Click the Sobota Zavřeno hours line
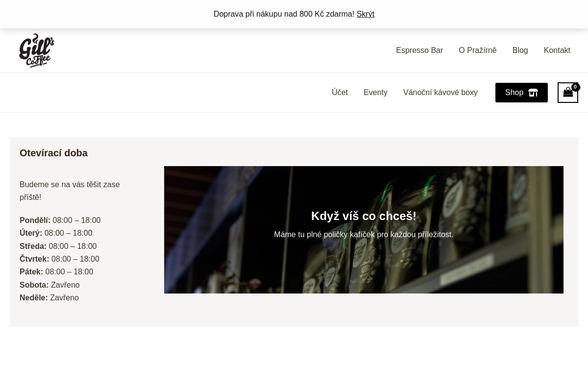 pos(49,285)
